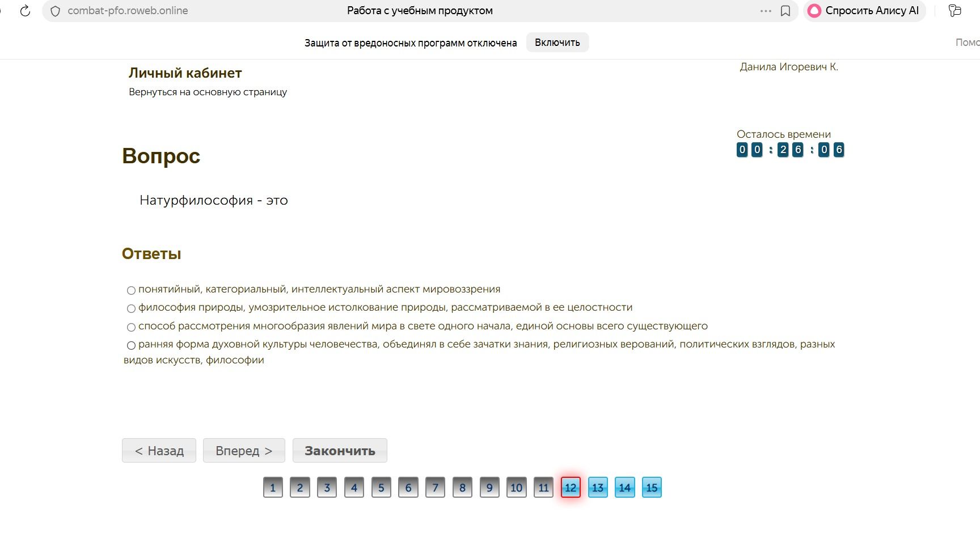Click the feedback icon beside Alice AI
980x551 pixels.
click(x=955, y=11)
